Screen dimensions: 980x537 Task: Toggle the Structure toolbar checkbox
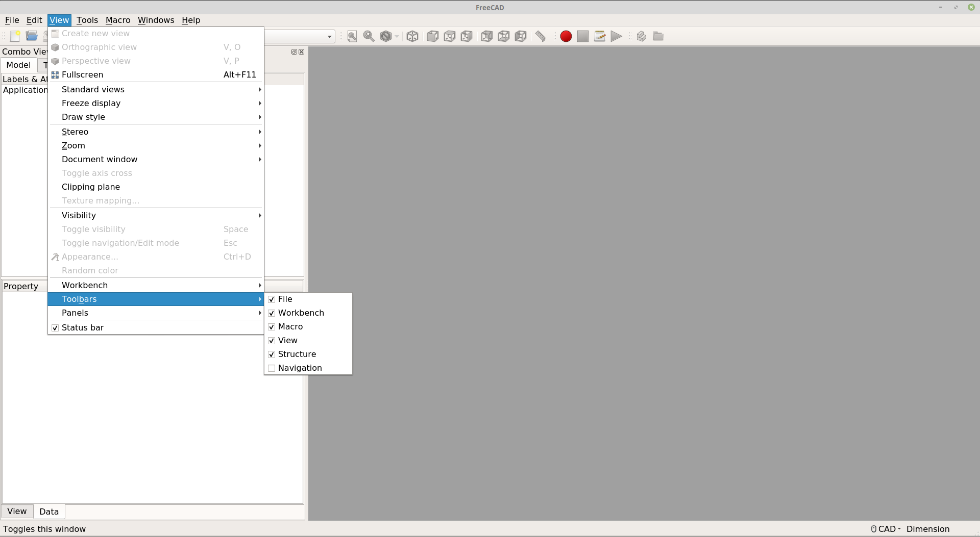coord(272,354)
